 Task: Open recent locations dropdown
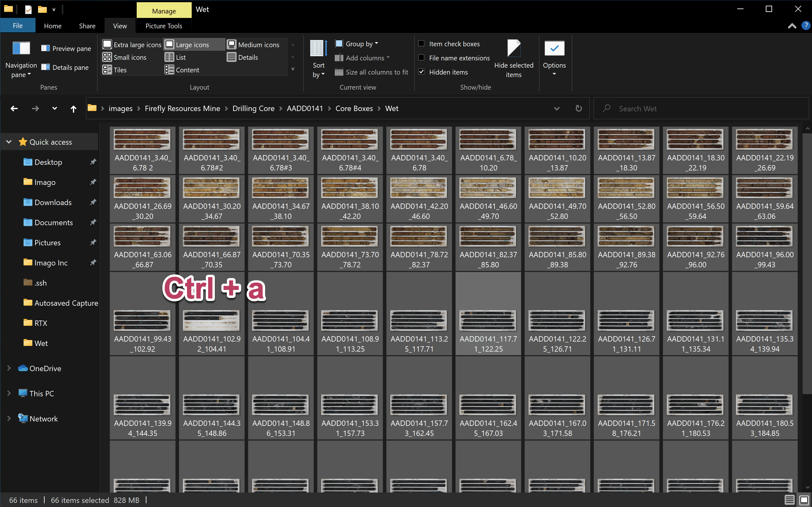pos(55,108)
